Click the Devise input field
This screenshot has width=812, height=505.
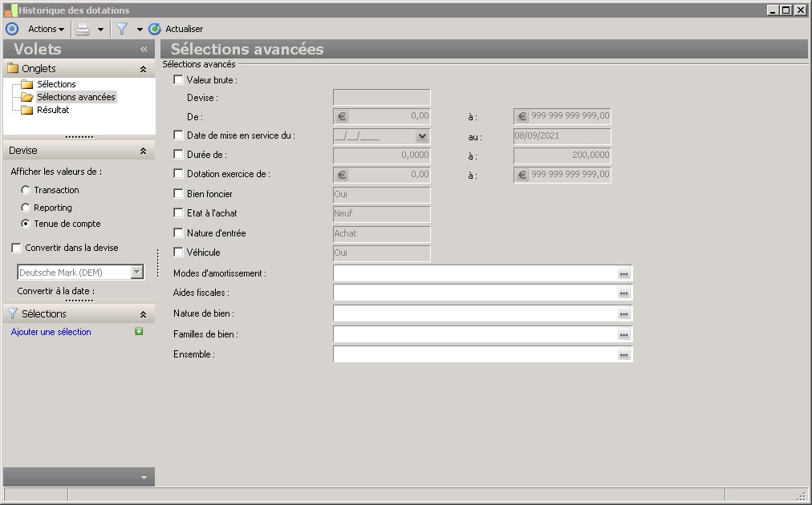click(x=382, y=97)
